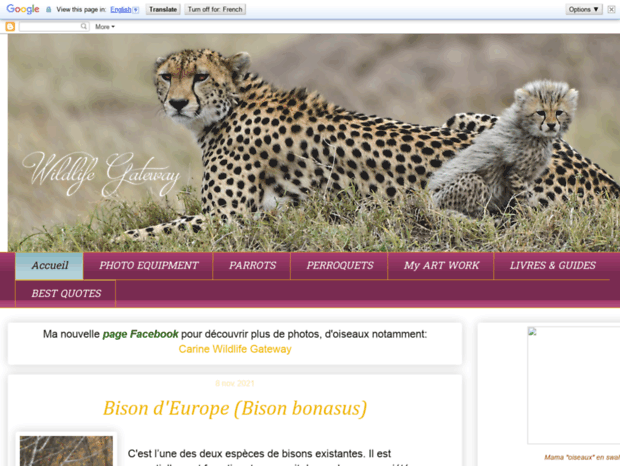Open the English language dropdown
Viewport: 620px width, 466px height.
[124, 9]
